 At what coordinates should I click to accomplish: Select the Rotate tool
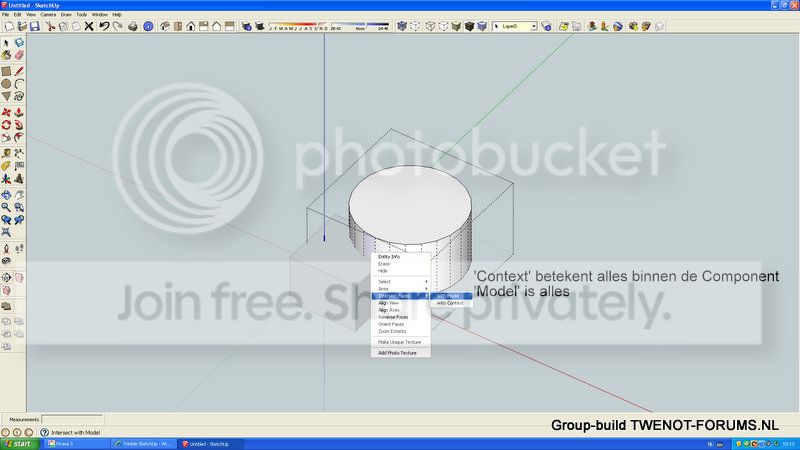pyautogui.click(x=6, y=125)
